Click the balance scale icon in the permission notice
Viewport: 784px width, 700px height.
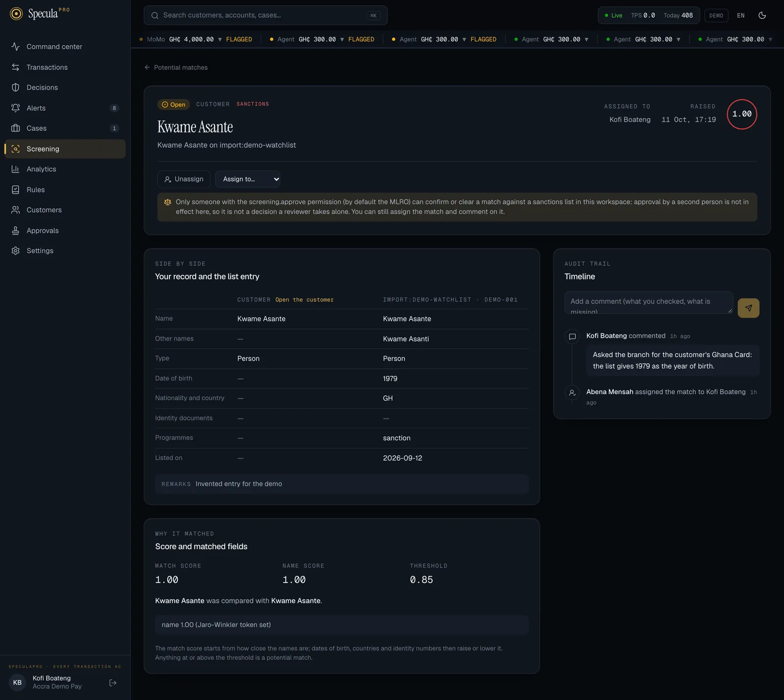pos(168,202)
